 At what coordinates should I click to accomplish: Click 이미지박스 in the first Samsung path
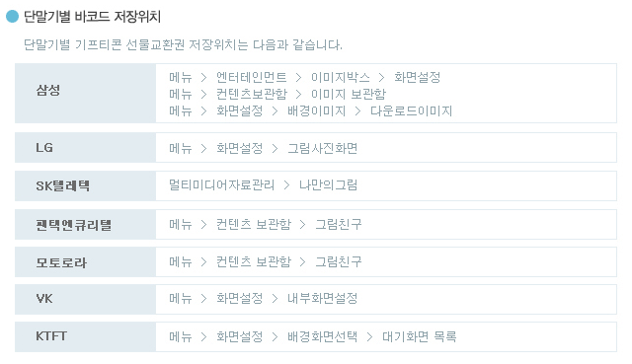pyautogui.click(x=340, y=77)
